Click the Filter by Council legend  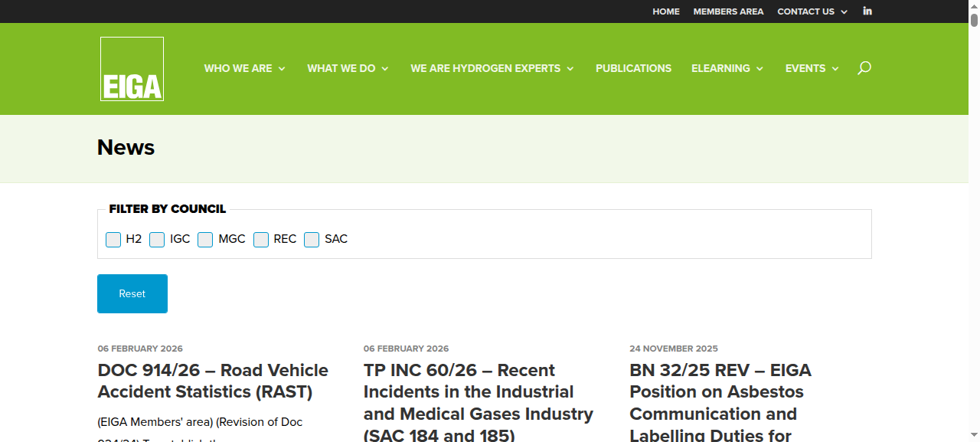(x=168, y=209)
